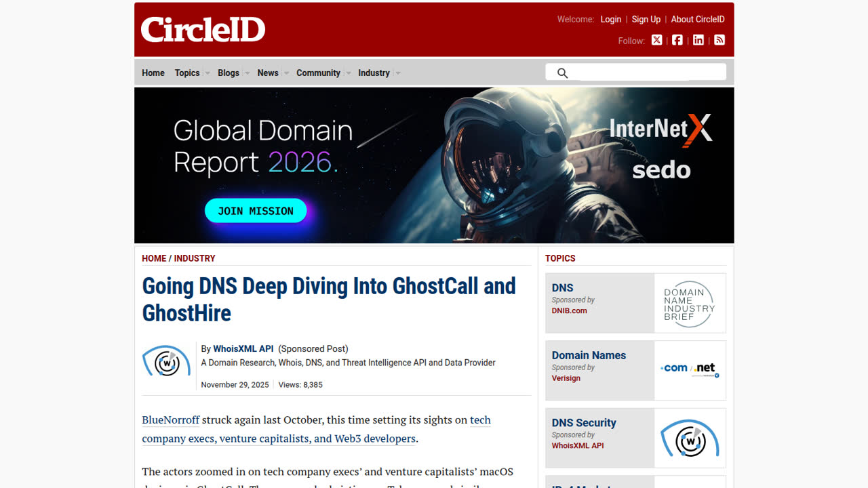Click the sedo logo in the banner
868x488 pixels.
click(661, 169)
